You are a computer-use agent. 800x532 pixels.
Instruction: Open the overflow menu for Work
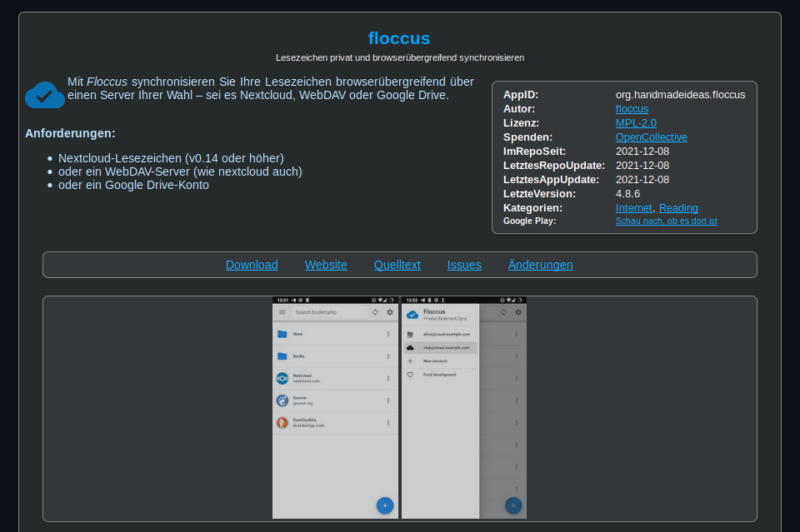[x=388, y=334]
